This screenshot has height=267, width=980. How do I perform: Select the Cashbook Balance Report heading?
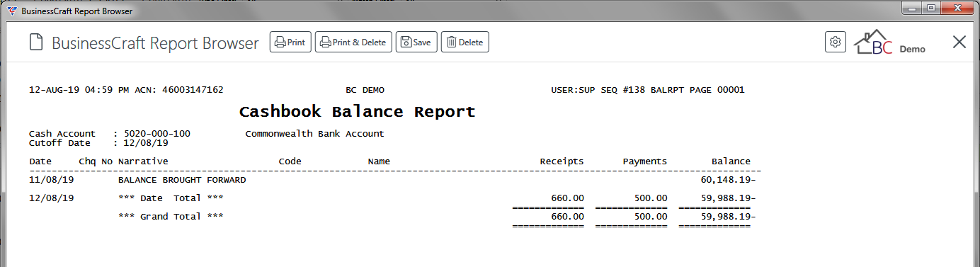click(357, 112)
